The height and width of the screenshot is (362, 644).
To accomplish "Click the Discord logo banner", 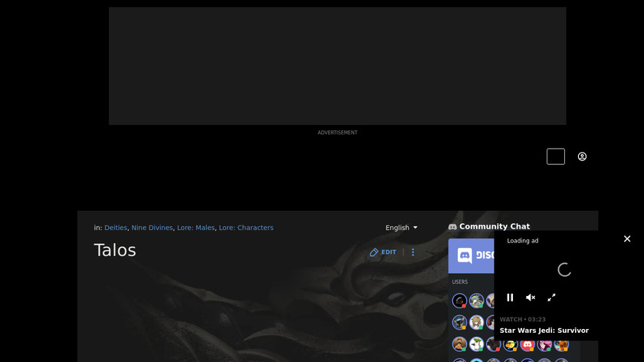I will point(471,255).
